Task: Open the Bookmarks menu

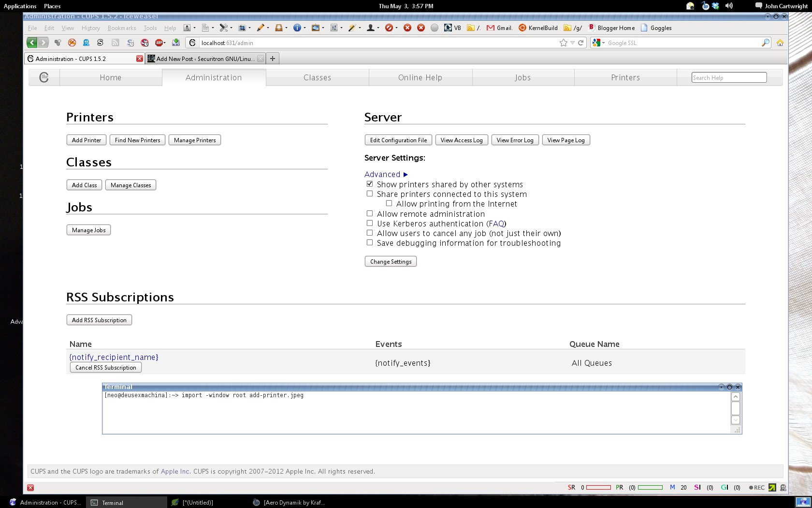Action: (122, 28)
